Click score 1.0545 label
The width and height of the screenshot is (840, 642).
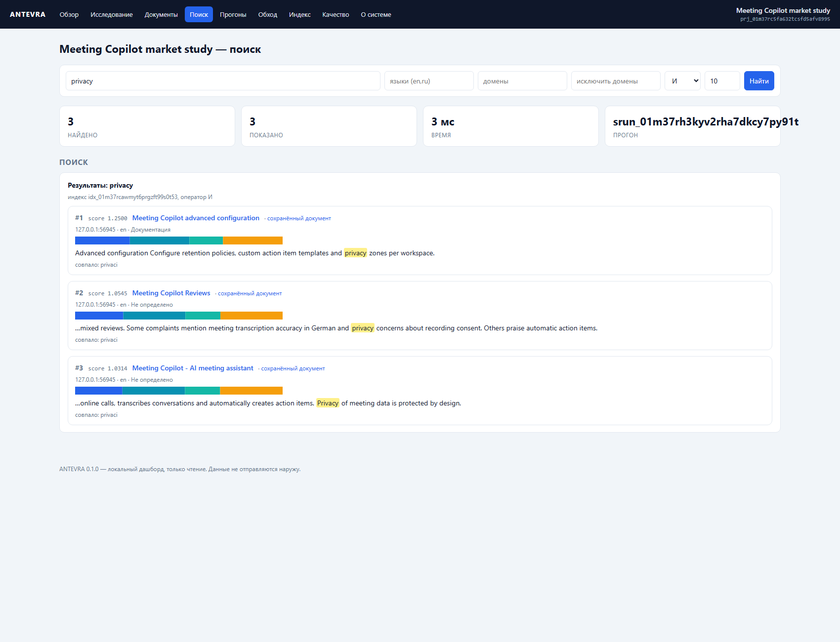pos(108,293)
